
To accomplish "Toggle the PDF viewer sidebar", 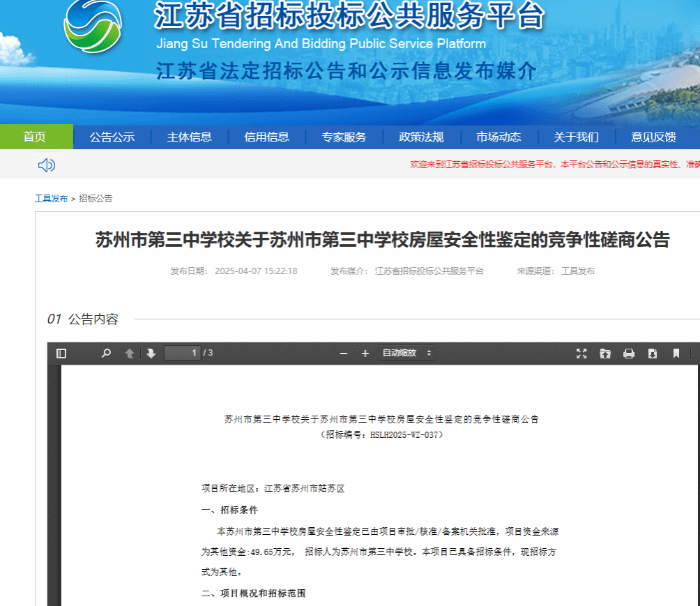I will [x=61, y=354].
